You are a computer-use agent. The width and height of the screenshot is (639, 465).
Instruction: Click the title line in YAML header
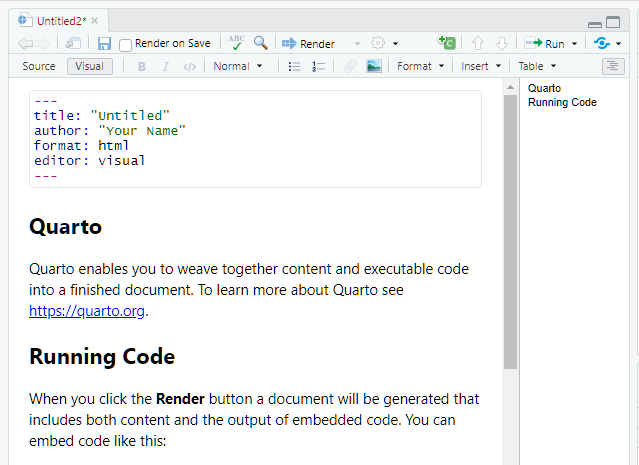[102, 116]
